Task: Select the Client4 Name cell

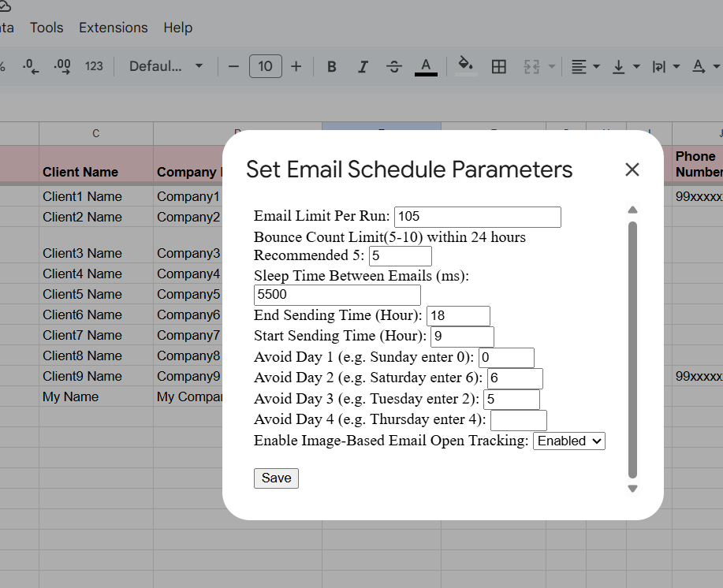Action: coord(96,274)
